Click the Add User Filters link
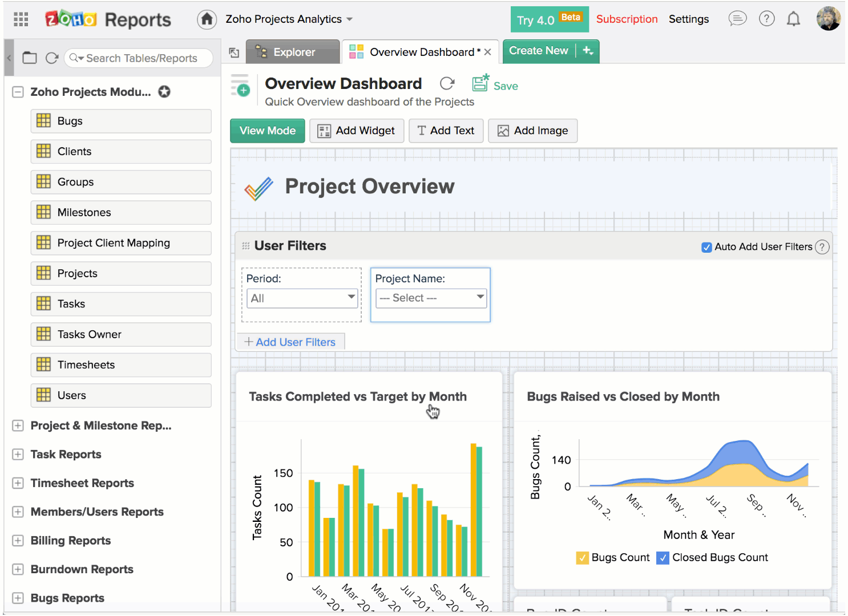Screen dimensions: 848x616 pyautogui.click(x=290, y=342)
